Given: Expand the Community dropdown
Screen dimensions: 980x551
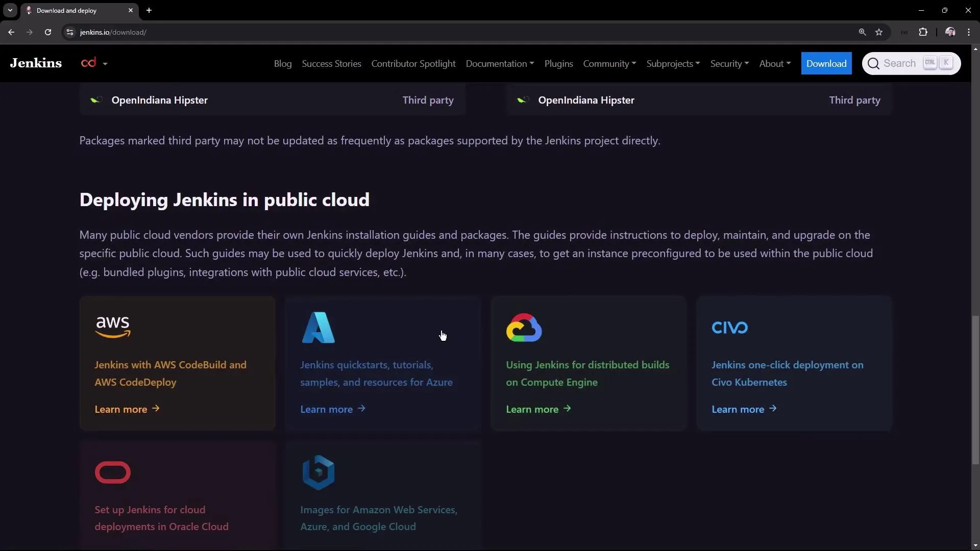Looking at the screenshot, I should (609, 63).
